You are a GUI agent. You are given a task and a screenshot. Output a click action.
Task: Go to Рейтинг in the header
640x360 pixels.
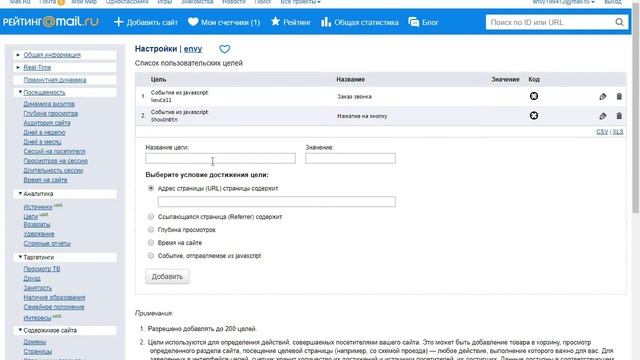click(297, 22)
